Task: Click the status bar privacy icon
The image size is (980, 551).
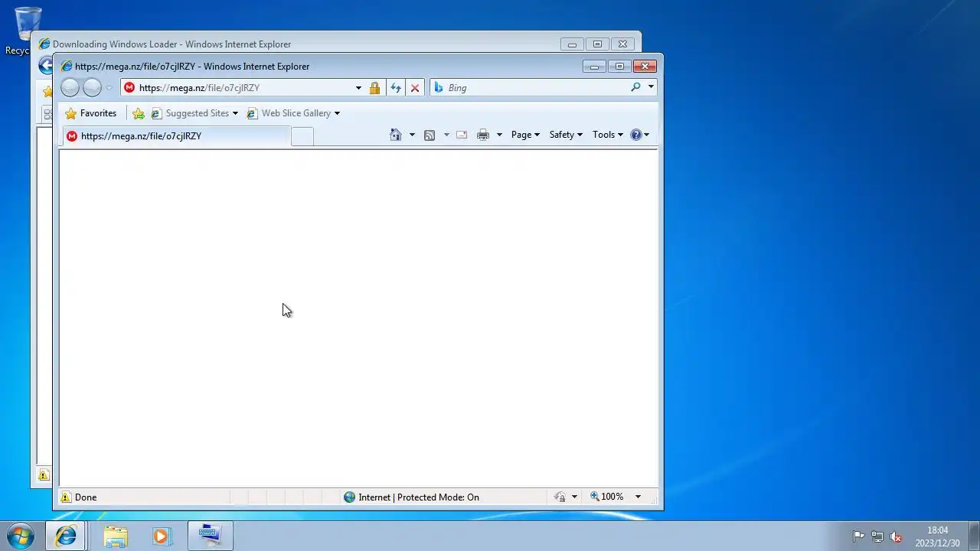Action: pos(560,497)
